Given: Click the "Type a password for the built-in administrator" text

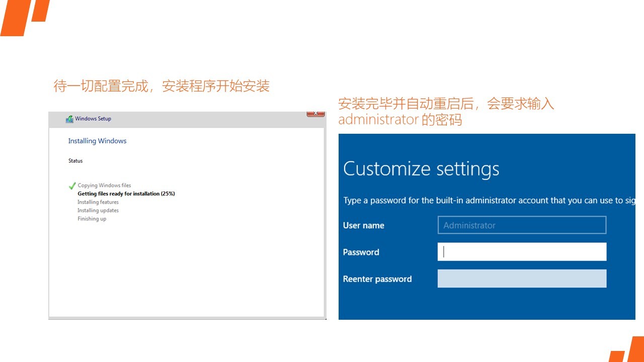Looking at the screenshot, I should coord(489,201).
